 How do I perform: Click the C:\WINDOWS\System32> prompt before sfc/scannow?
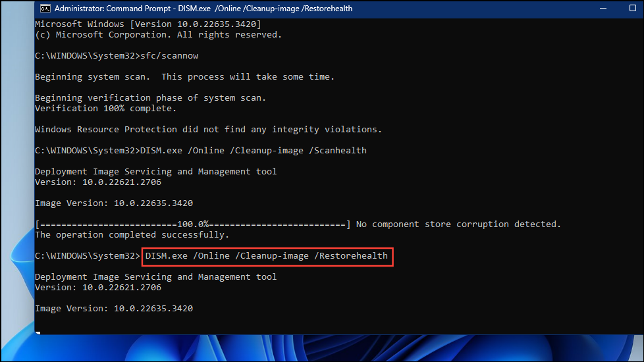click(x=87, y=55)
